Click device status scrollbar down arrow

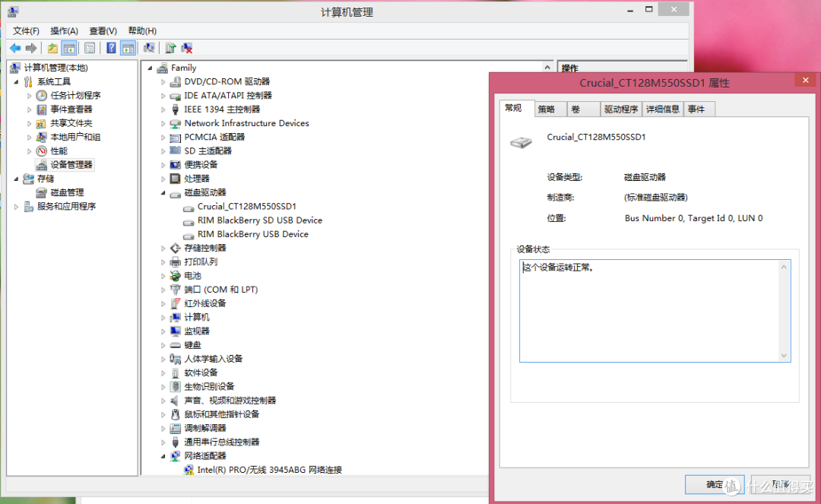coord(783,355)
